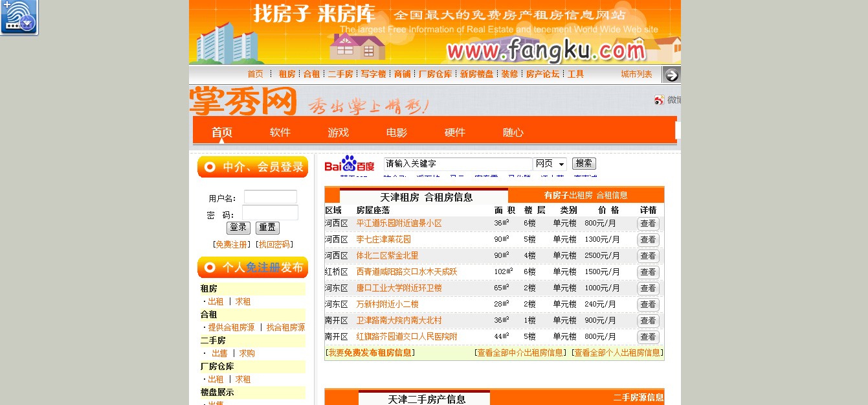The width and height of the screenshot is (868, 405).
Task: Click 查看 for the 体北二区紫金北里 row
Action: (x=648, y=256)
